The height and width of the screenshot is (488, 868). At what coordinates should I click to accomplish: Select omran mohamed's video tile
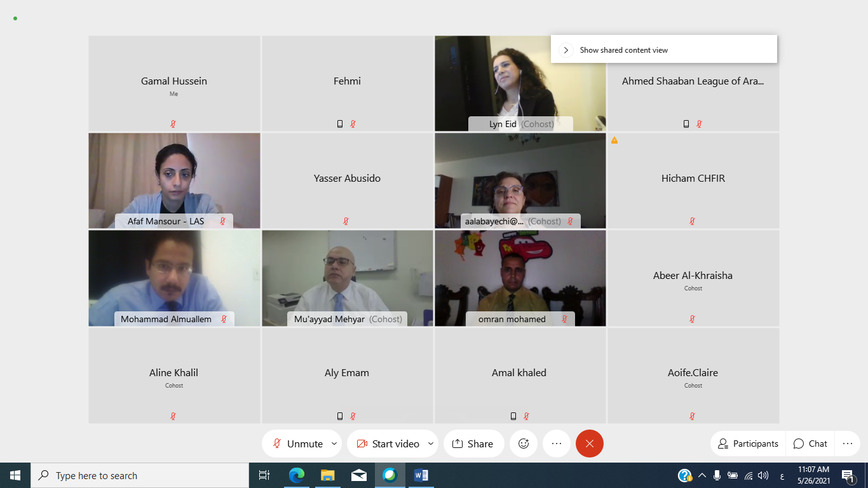(x=520, y=278)
